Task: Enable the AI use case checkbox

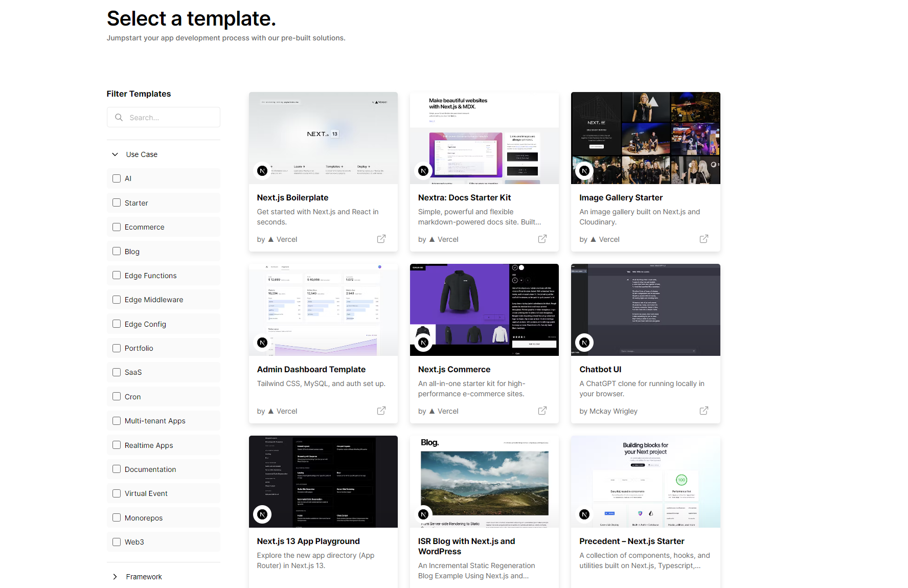Action: coord(117,178)
